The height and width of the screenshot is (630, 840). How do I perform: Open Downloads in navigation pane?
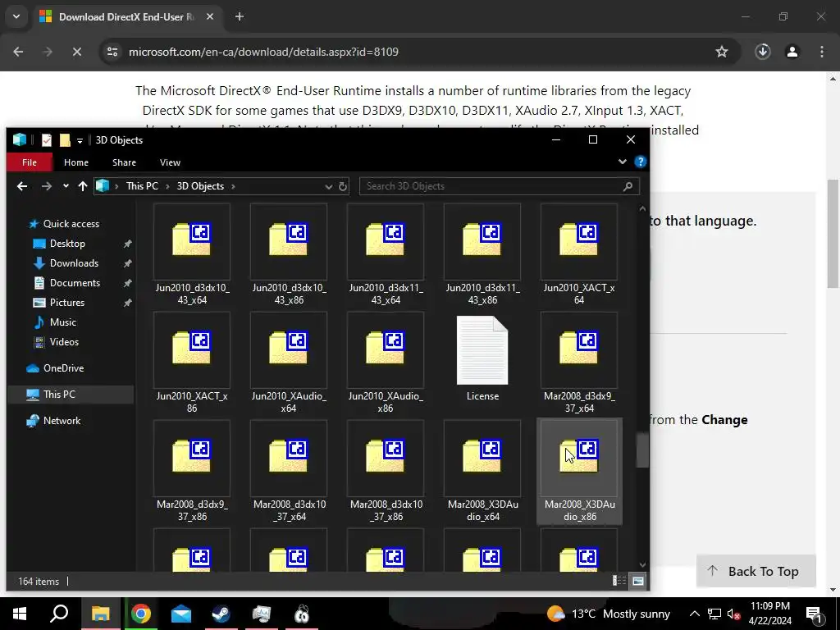click(x=74, y=263)
